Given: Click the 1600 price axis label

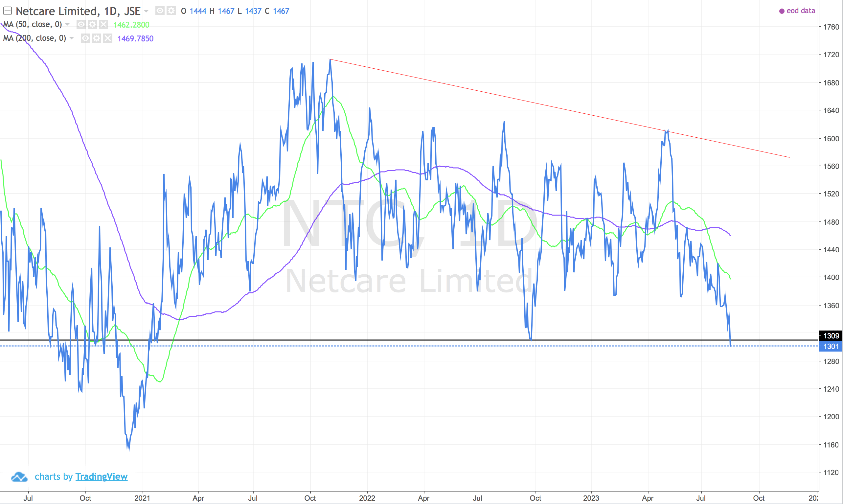Looking at the screenshot, I should 831,139.
